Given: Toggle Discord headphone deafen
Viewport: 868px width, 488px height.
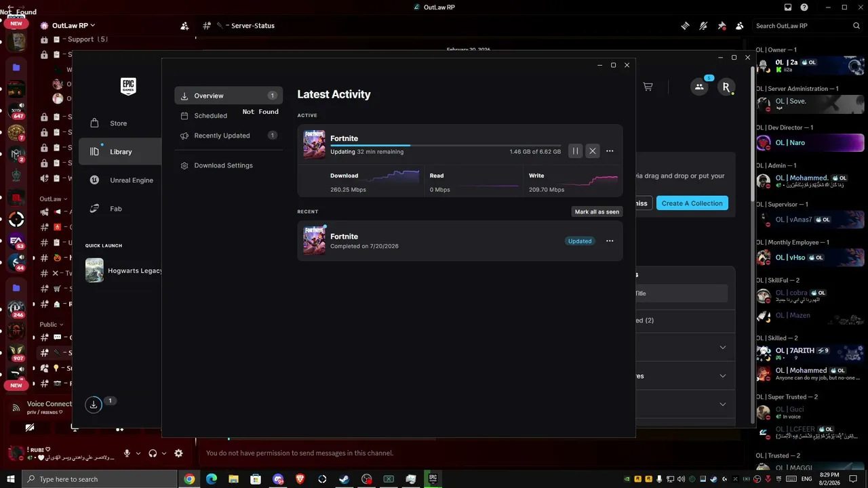Looking at the screenshot, I should (153, 453).
